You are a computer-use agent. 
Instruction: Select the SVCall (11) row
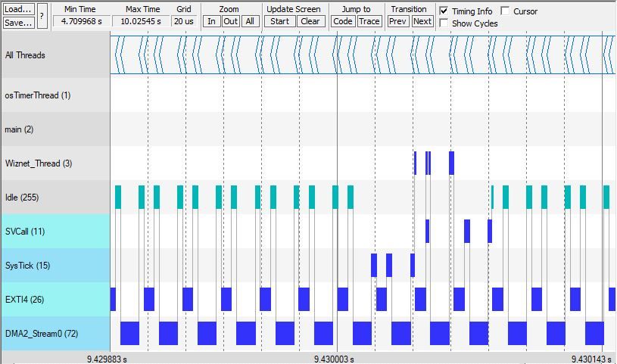pyautogui.click(x=55, y=231)
